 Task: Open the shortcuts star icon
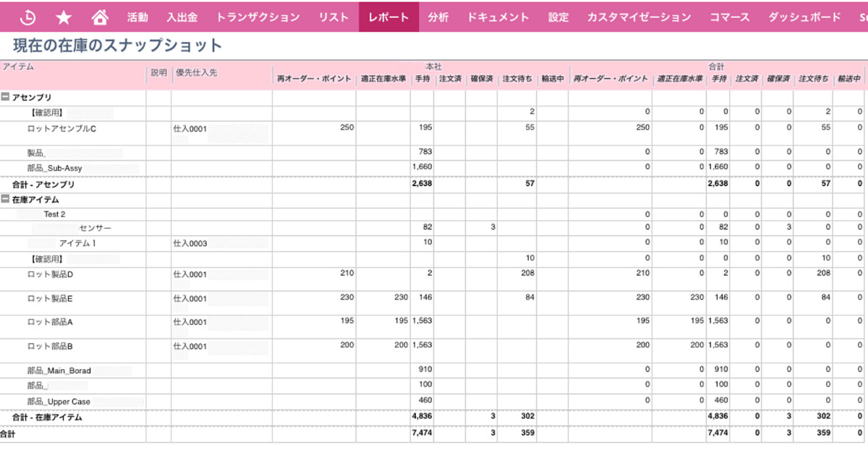point(64,17)
